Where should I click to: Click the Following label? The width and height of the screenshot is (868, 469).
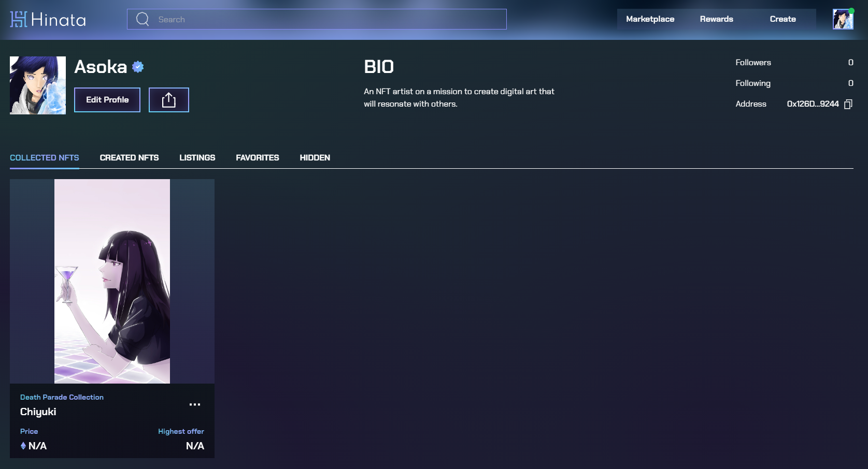[x=753, y=83]
